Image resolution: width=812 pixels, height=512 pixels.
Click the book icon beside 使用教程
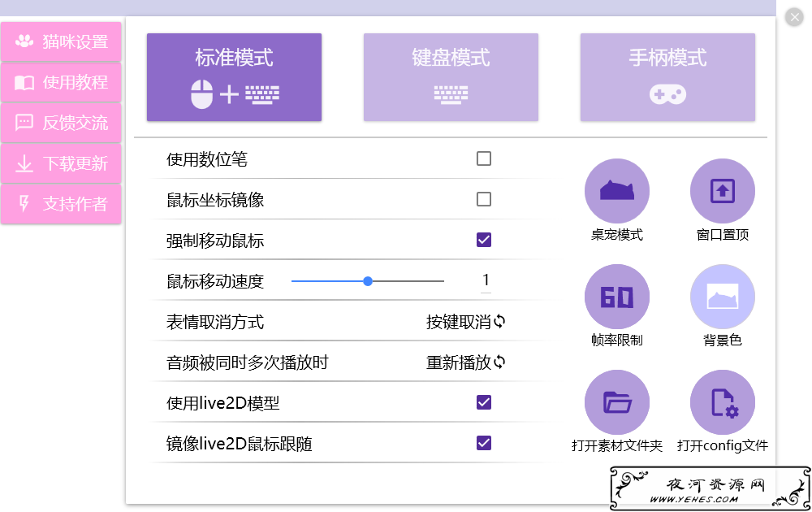pos(24,82)
